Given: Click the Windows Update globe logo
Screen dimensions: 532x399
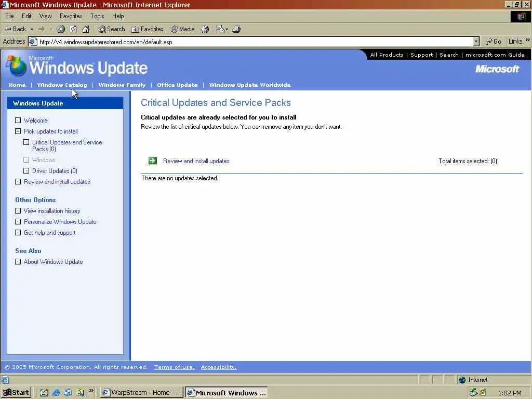Looking at the screenshot, I should click(17, 65).
